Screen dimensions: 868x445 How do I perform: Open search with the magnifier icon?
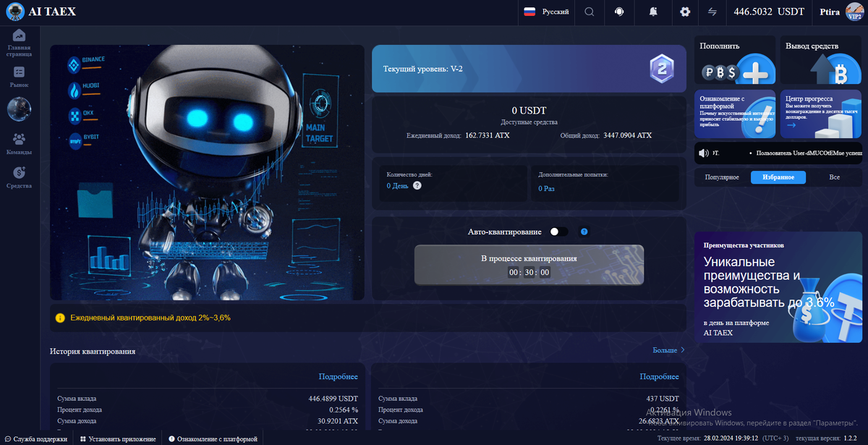(x=590, y=12)
